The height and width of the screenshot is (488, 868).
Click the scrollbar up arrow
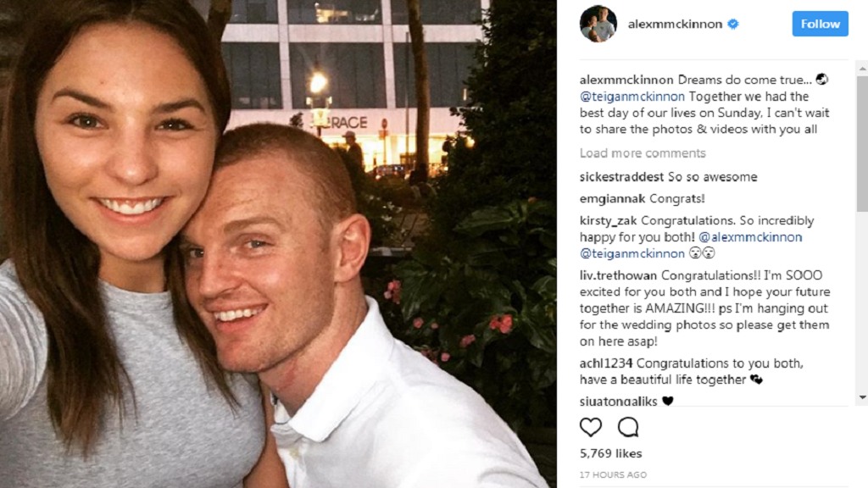coord(862,69)
